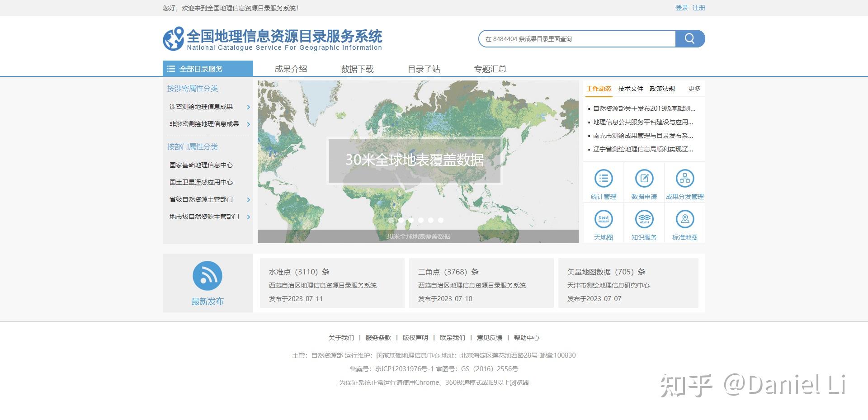
Task: Expand 涉密测绘地理信息成果 arrow
Action: pos(249,107)
